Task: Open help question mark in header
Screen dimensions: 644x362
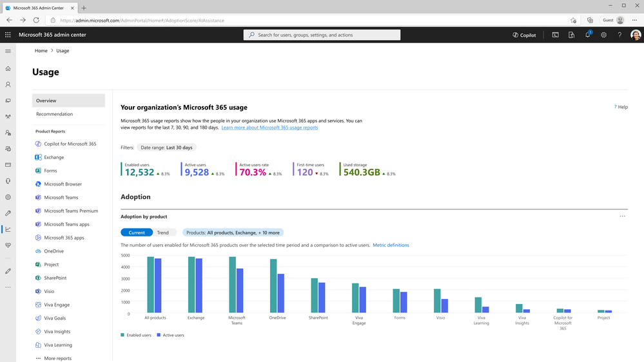Action: [620, 35]
